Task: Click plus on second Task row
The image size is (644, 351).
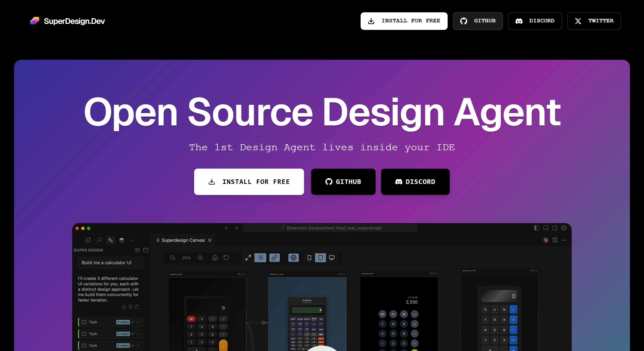Action: 138,334
